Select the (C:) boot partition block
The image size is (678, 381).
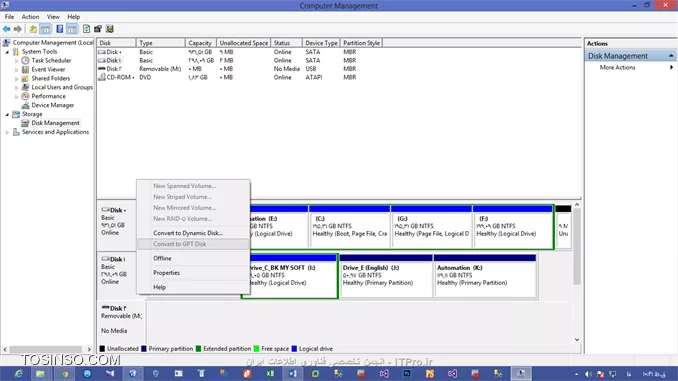pos(349,227)
